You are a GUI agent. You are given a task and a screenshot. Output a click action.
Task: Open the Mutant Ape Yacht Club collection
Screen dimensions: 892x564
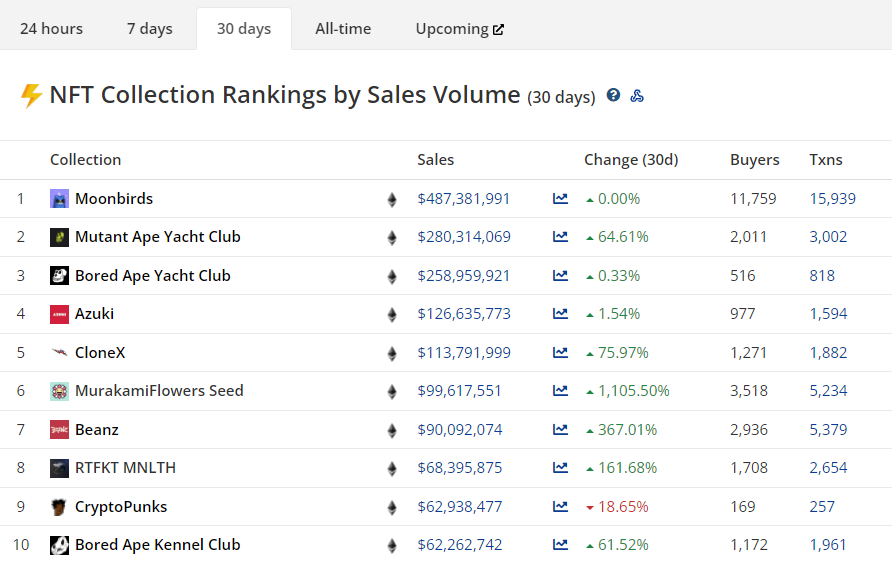tap(157, 237)
